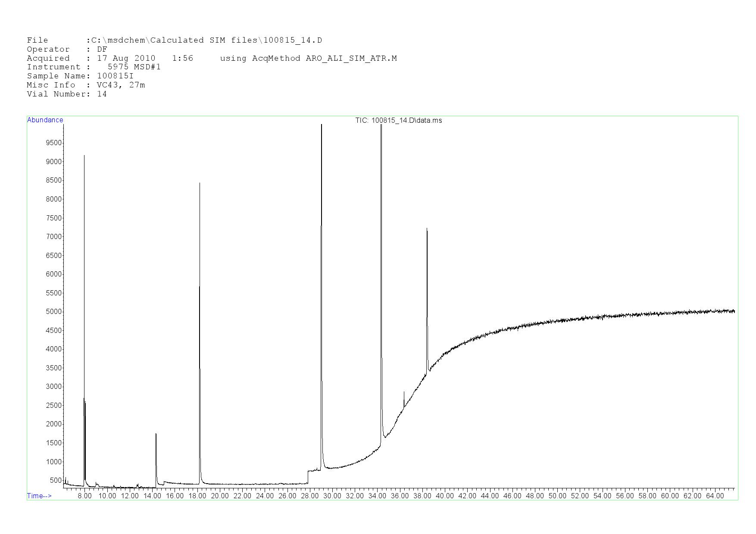Click the TIC: 100815_14.D\data.ms chart title
Image resolution: width=756 pixels, height=534 pixels.
[x=398, y=121]
